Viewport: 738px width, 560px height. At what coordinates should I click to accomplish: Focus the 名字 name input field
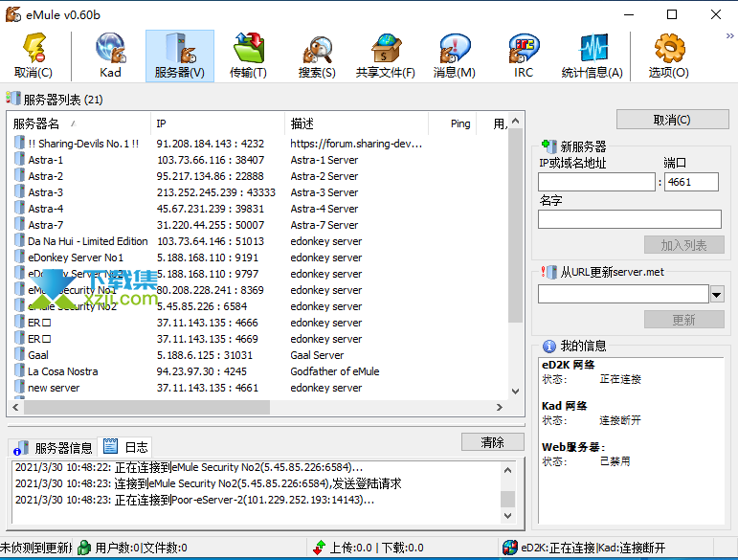pyautogui.click(x=629, y=219)
